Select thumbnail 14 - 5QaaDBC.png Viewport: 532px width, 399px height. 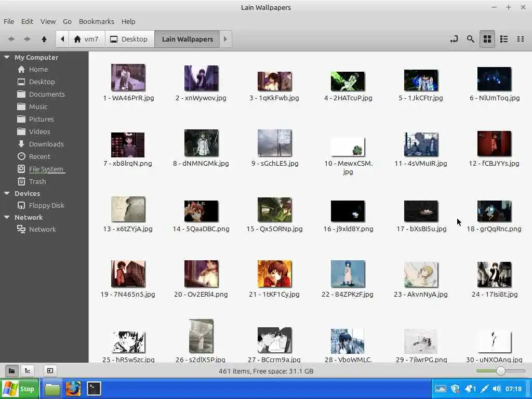point(201,211)
